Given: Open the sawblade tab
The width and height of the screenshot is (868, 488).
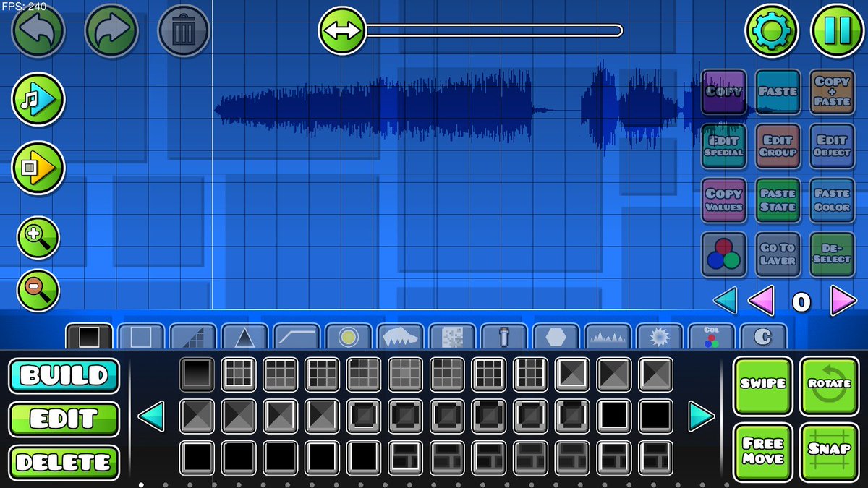Looking at the screenshot, I should [x=660, y=337].
